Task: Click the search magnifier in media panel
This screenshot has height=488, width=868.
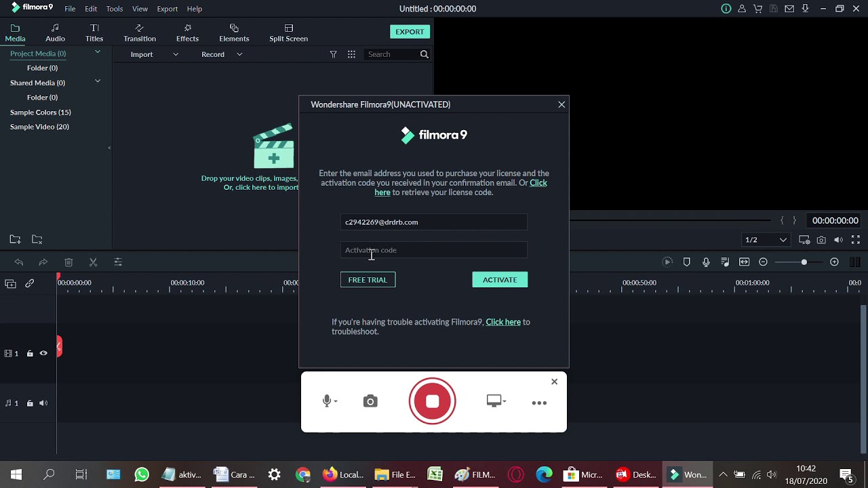Action: [x=424, y=54]
